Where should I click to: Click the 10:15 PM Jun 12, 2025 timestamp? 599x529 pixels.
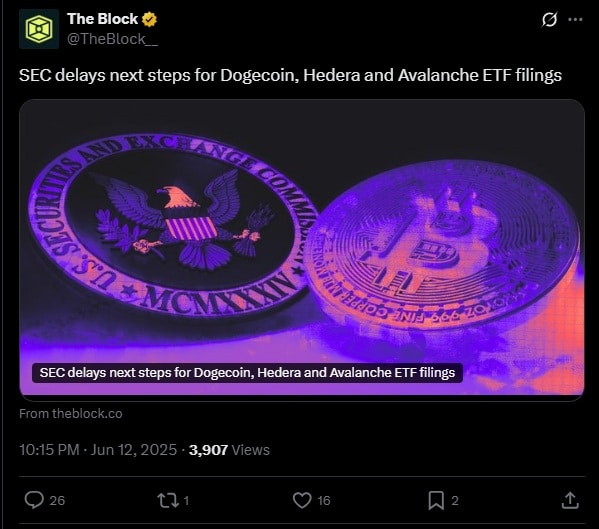[x=98, y=450]
